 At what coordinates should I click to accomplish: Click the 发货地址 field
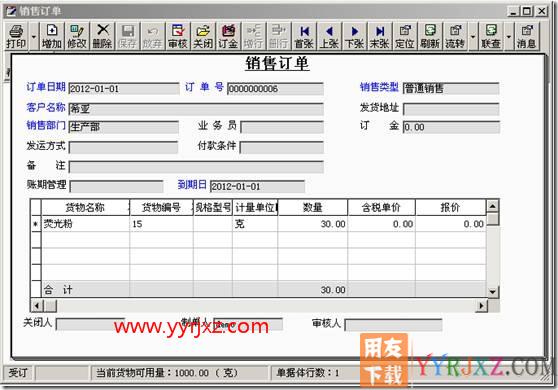click(x=451, y=109)
